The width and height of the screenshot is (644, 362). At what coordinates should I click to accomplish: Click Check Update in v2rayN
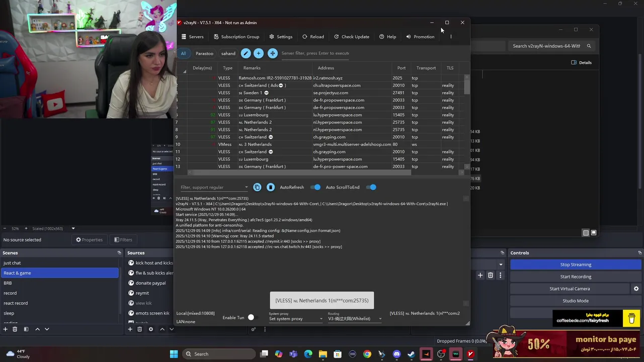352,37
